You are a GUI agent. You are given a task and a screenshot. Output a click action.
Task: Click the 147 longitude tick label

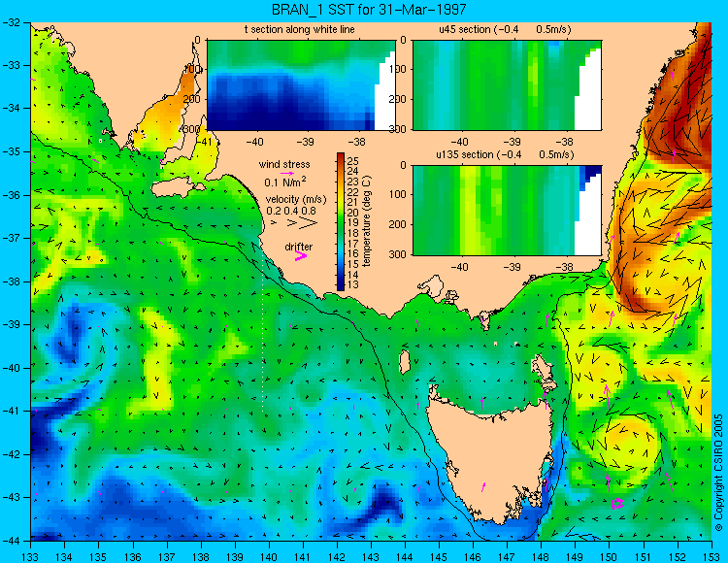pyautogui.click(x=507, y=557)
